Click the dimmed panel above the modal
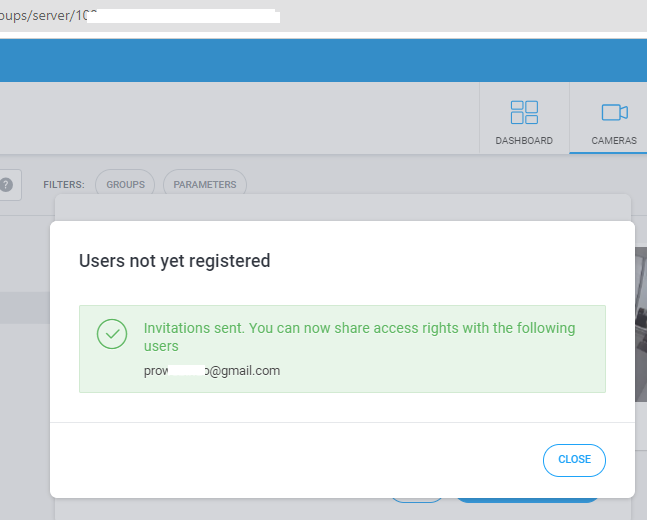Viewport: 647px width, 520px height. [343, 207]
